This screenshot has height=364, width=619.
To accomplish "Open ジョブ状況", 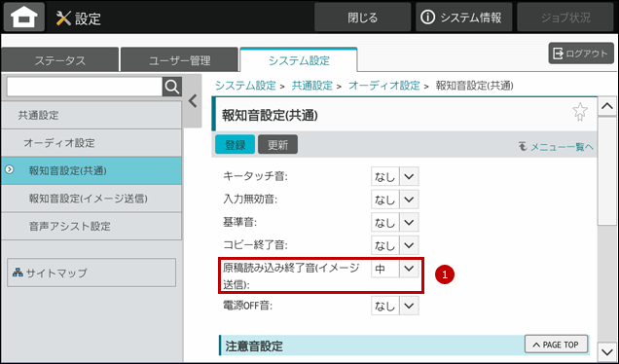I will pos(565,18).
